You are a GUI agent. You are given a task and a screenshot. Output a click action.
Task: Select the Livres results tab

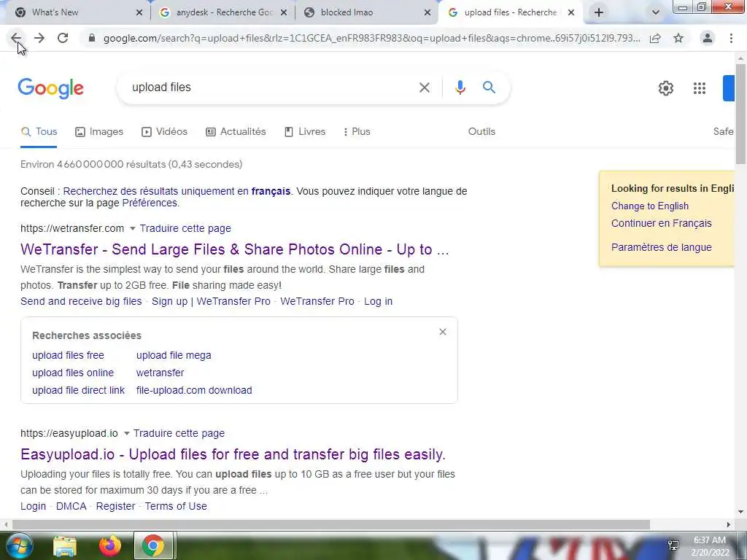click(x=305, y=131)
